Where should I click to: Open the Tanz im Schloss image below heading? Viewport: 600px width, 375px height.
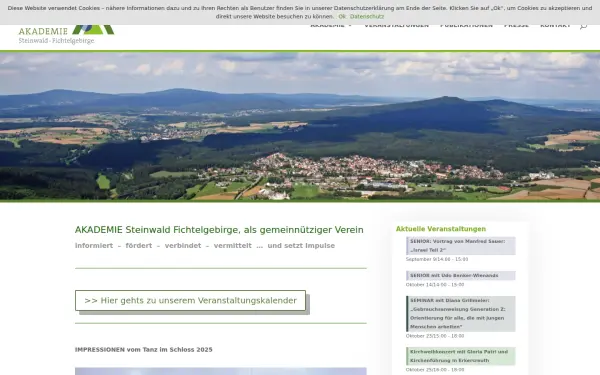tap(221, 371)
